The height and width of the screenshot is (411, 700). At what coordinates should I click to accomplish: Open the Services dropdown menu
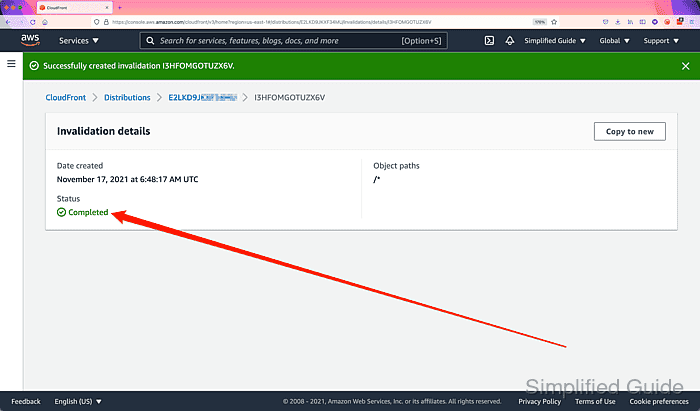pyautogui.click(x=79, y=41)
